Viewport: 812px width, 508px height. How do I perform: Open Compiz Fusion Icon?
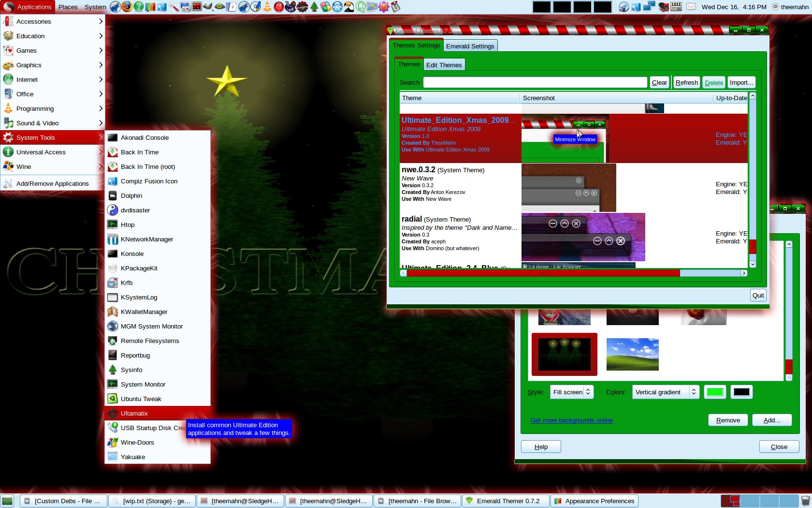158,181
